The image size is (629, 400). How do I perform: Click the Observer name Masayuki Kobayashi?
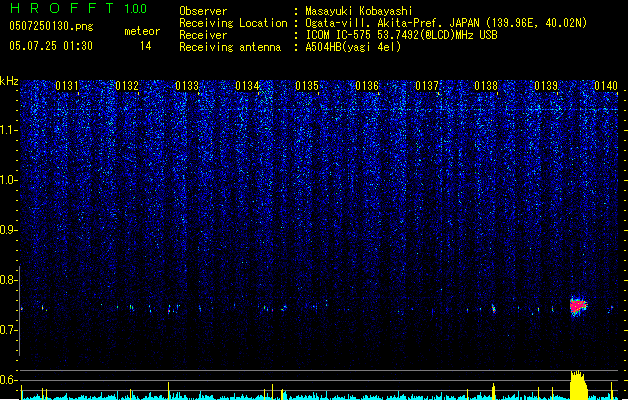(358, 11)
